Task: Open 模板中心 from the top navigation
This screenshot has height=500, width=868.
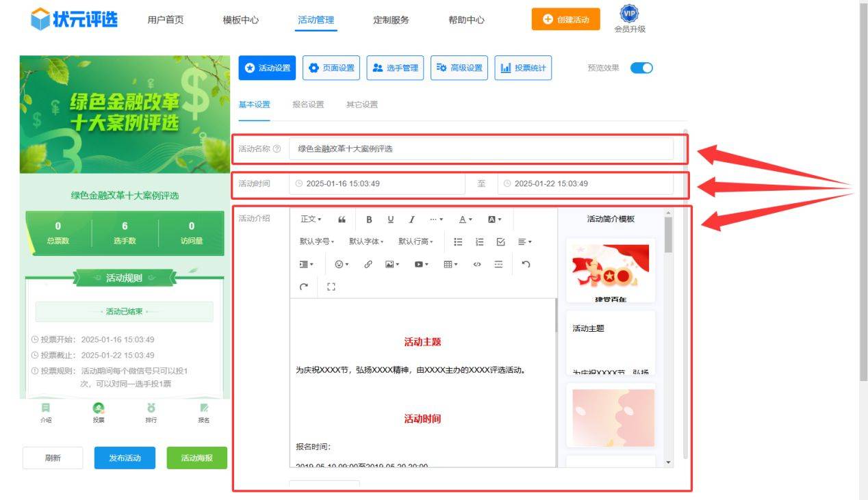Action: (240, 21)
